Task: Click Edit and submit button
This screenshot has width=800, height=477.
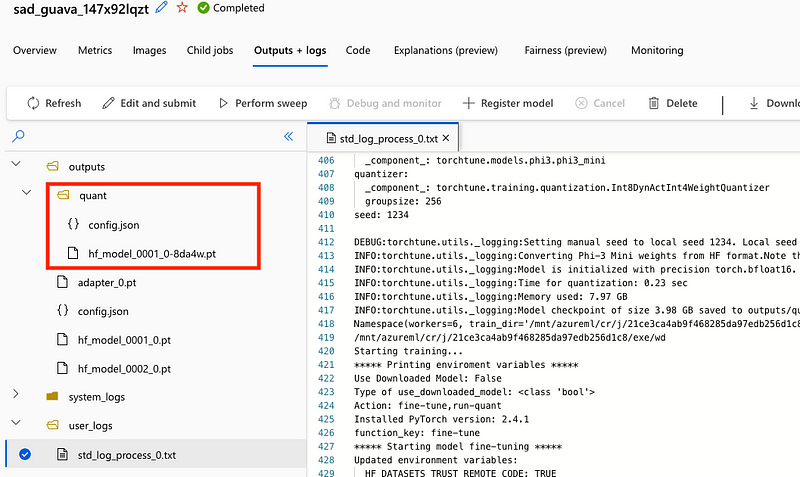Action: [148, 103]
